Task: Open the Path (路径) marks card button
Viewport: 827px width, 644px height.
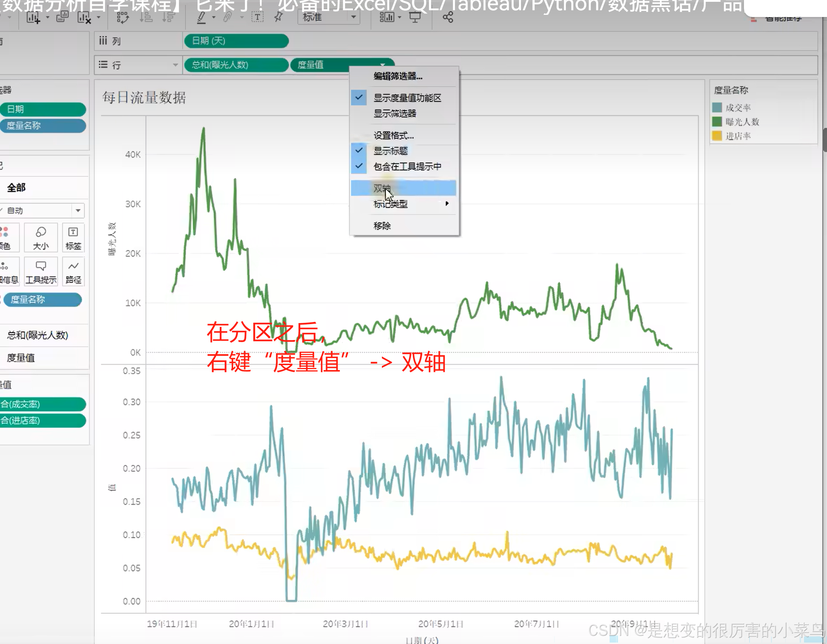Action: point(73,271)
